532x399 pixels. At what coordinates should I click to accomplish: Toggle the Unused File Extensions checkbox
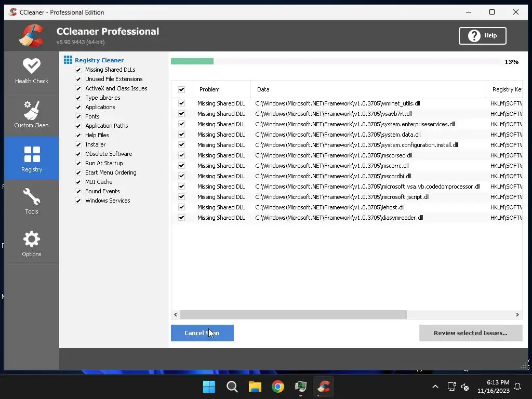coord(78,79)
